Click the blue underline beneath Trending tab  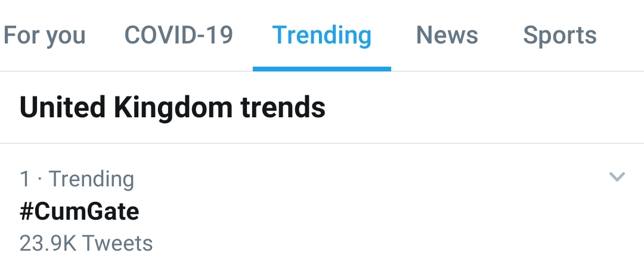point(321,68)
